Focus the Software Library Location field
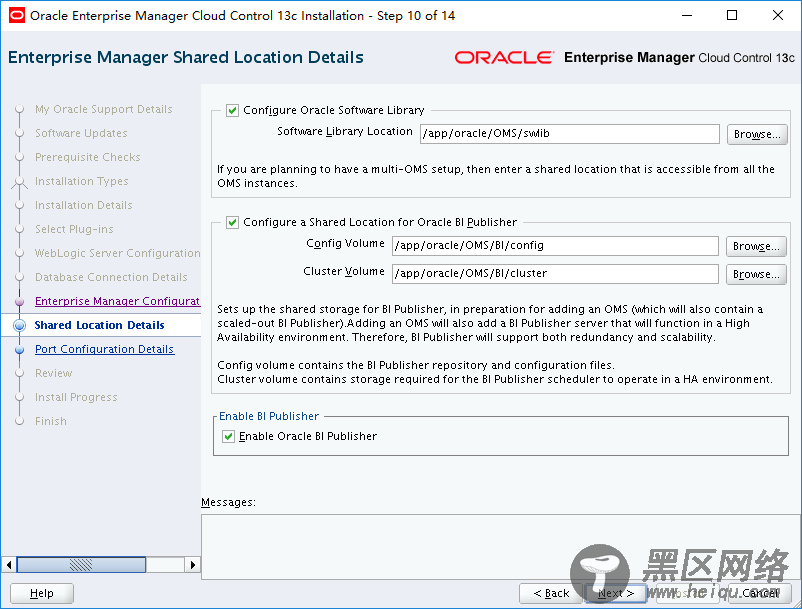 pos(570,133)
